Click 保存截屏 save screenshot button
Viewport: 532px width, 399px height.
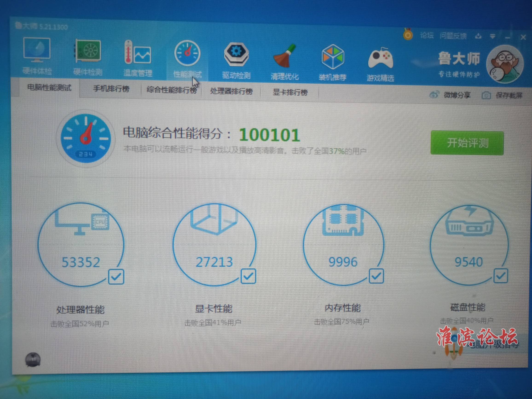coord(502,95)
